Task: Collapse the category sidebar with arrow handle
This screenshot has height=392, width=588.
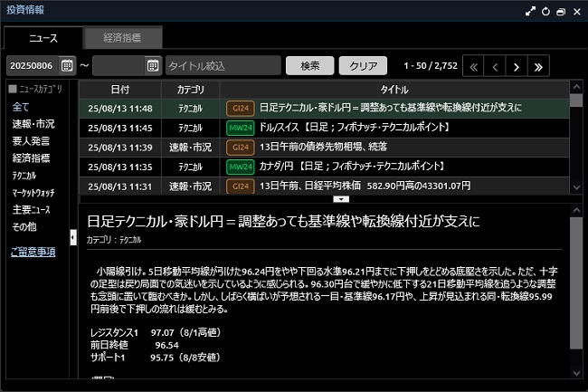Action: [73, 237]
